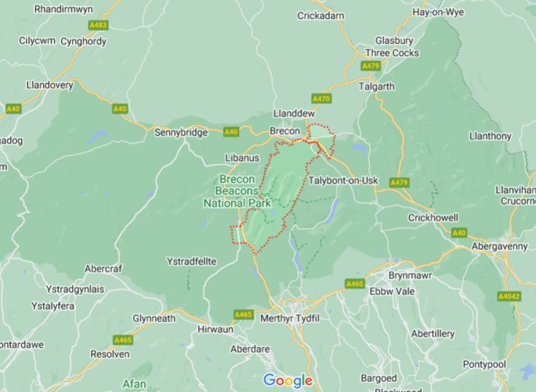Viewport: 536px width, 392px height.
Task: Select the Pontypool town label
Action: click(x=484, y=364)
